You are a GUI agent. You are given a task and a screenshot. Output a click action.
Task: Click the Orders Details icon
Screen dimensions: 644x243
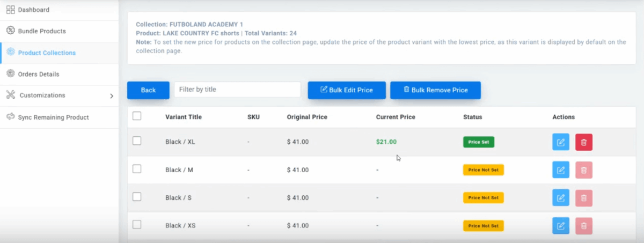[x=10, y=73]
